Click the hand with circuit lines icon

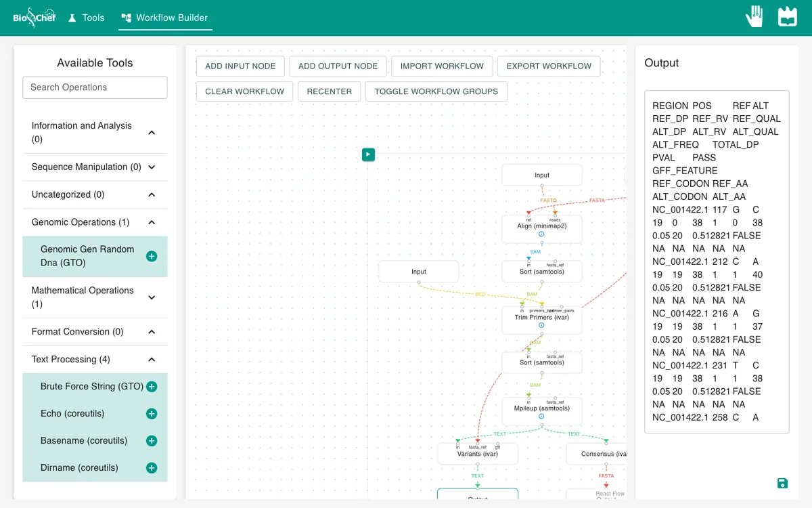coord(754,17)
